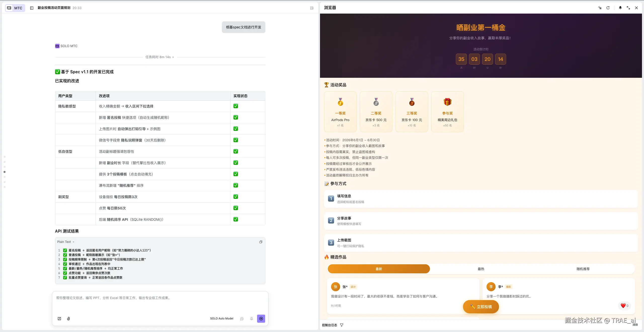Image resolution: width=644 pixels, height=332 pixels.
Task: Click the user message 根基spec文档进行开发
Action: [x=244, y=27]
